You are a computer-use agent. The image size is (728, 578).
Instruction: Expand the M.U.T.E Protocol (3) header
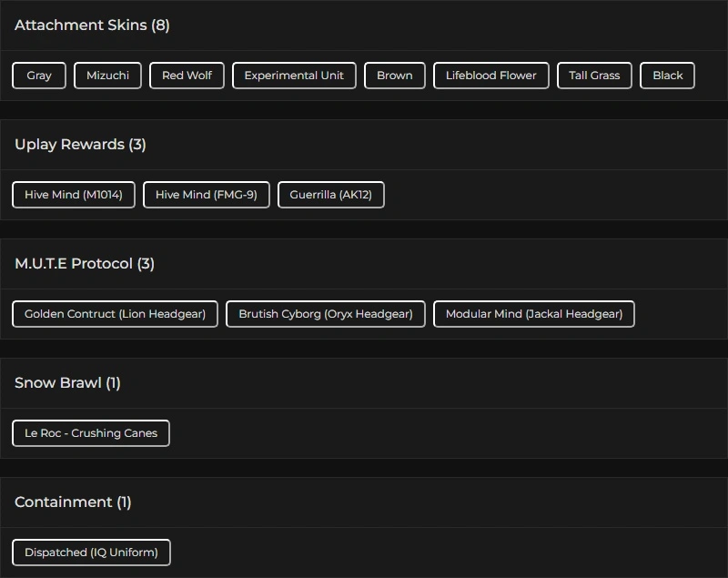pos(85,264)
